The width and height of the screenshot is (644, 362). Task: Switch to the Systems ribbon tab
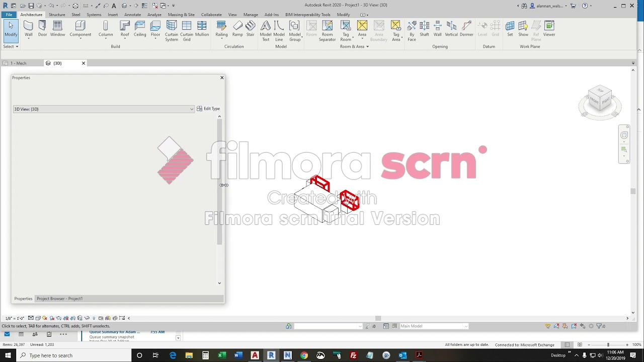(94, 15)
